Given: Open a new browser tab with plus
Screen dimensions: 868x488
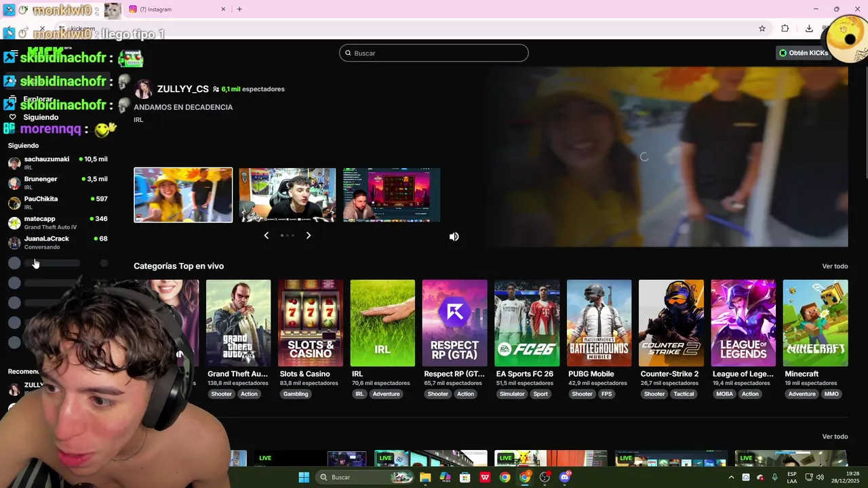Looking at the screenshot, I should tap(239, 9).
